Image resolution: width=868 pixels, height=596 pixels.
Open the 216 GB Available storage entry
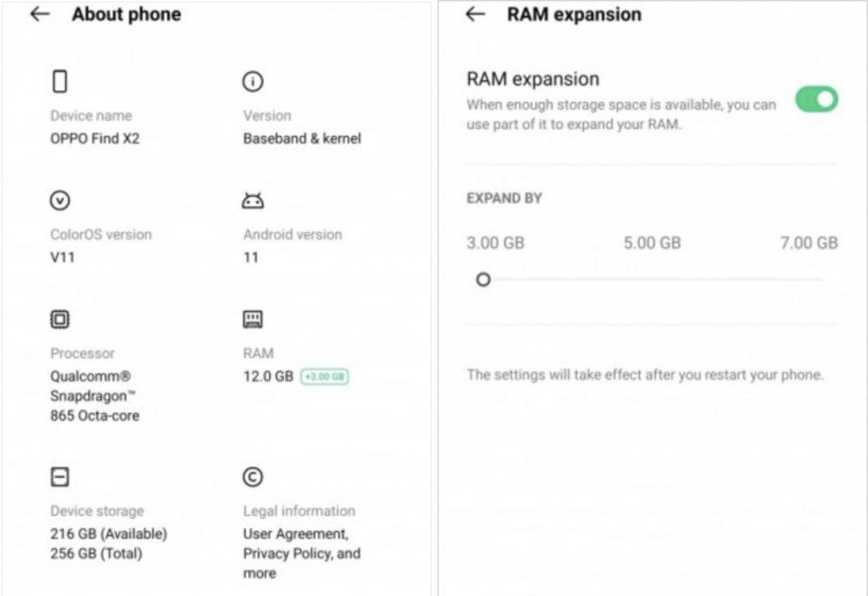108,534
